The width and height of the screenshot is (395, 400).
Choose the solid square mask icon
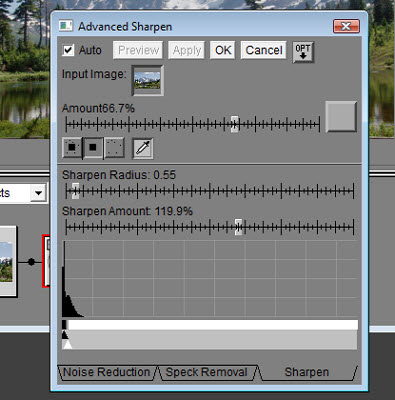[93, 148]
